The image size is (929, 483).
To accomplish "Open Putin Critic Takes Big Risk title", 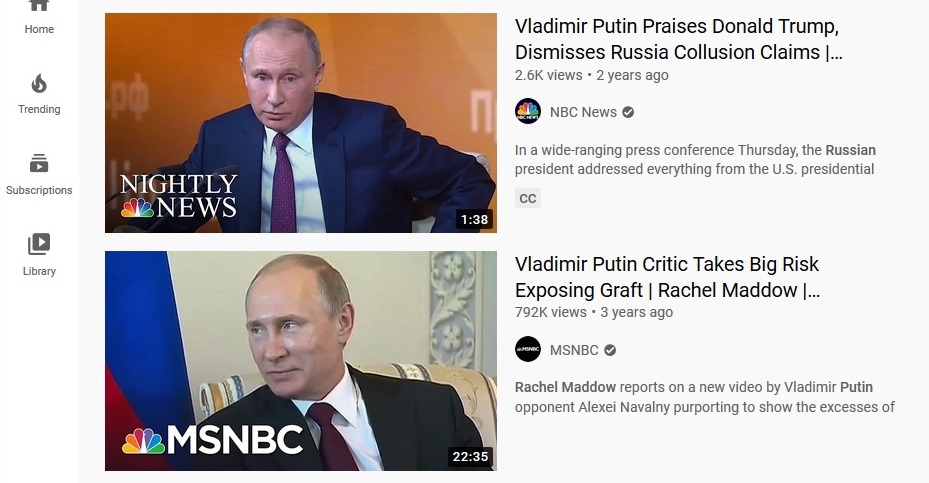I will 667,277.
